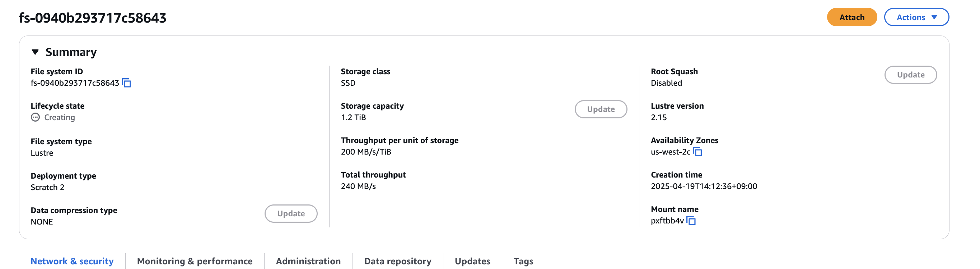Click the orange Attach button

852,17
